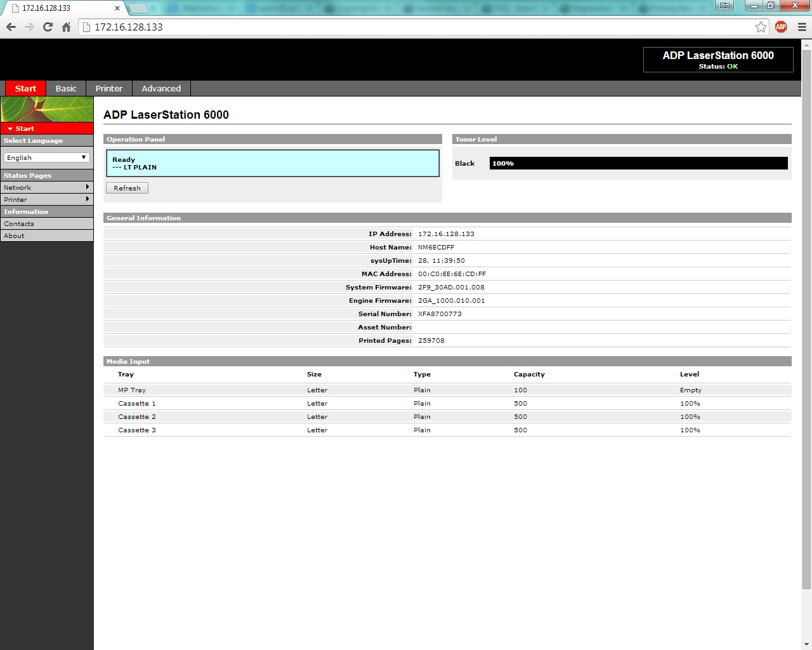
Task: Restore down the Chrome browser window
Action: [x=770, y=6]
